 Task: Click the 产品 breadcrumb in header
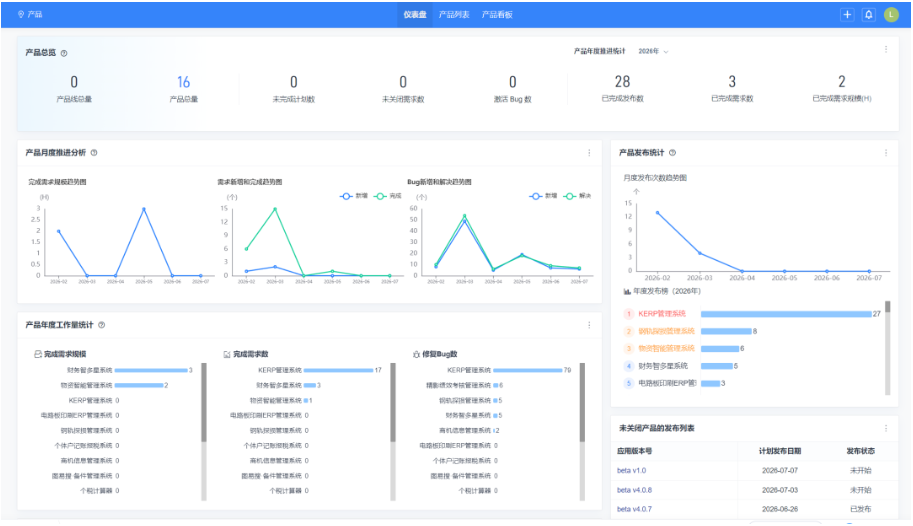click(35, 14)
